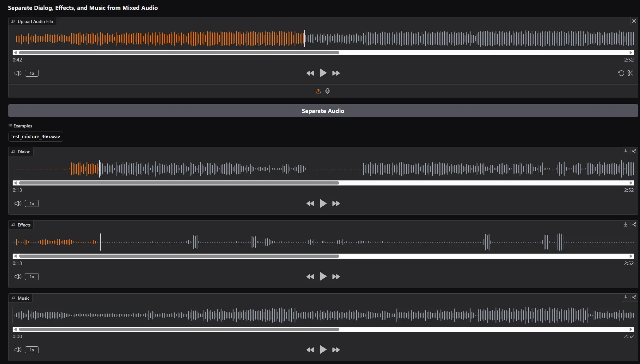The height and width of the screenshot is (364, 640).
Task: Play the Dialog track
Action: point(323,203)
